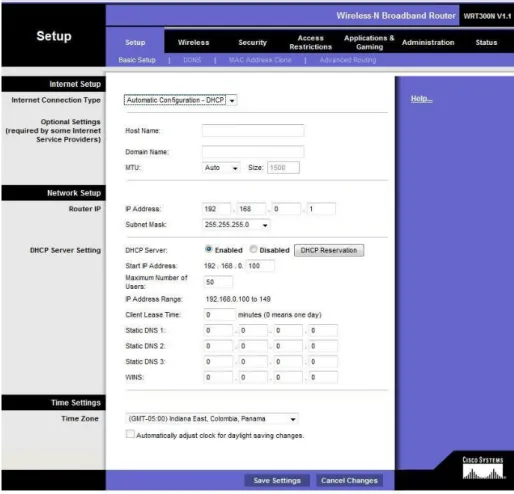Click IP Address second octet 168

pyautogui.click(x=251, y=209)
